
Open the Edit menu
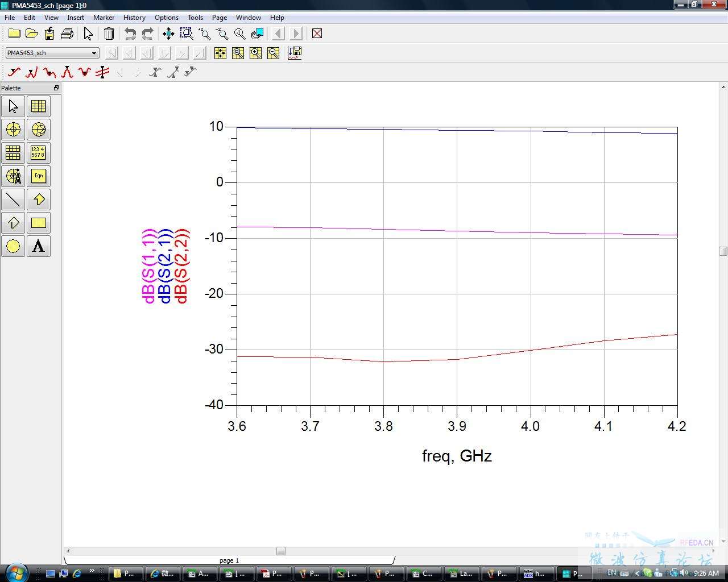pos(30,18)
